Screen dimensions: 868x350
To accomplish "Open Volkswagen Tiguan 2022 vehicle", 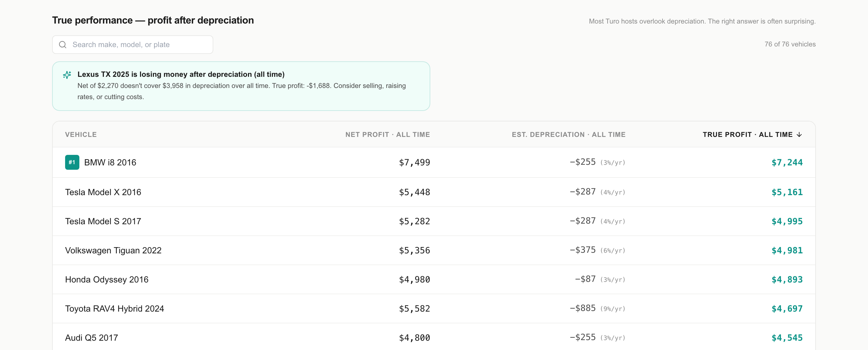I will point(113,250).
